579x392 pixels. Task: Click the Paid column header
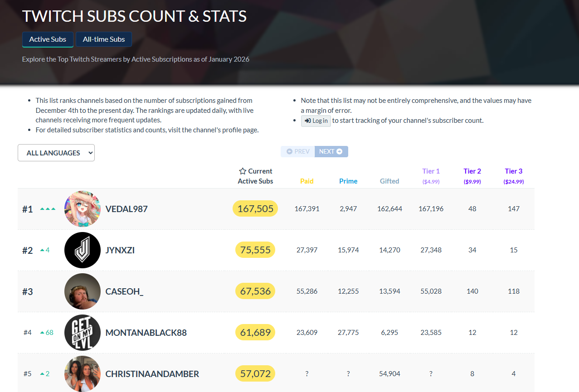coord(307,181)
